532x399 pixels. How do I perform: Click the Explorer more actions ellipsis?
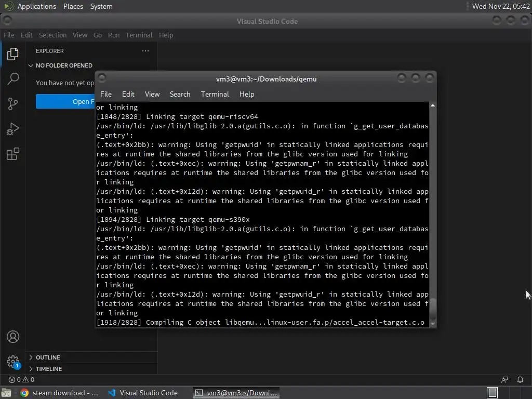click(145, 51)
